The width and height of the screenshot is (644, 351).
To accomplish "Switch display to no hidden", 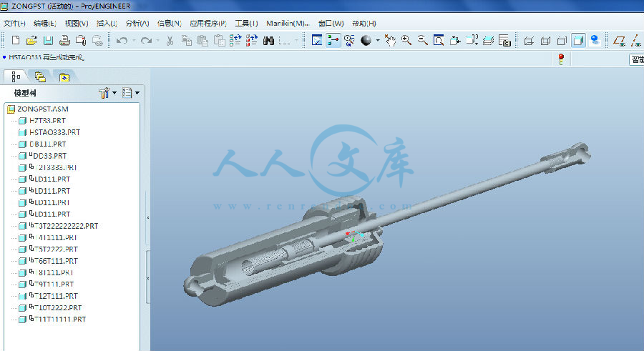I will (562, 41).
